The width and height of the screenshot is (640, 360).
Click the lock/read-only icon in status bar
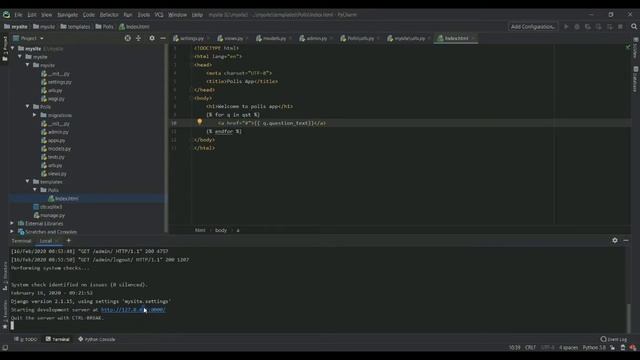click(613, 348)
